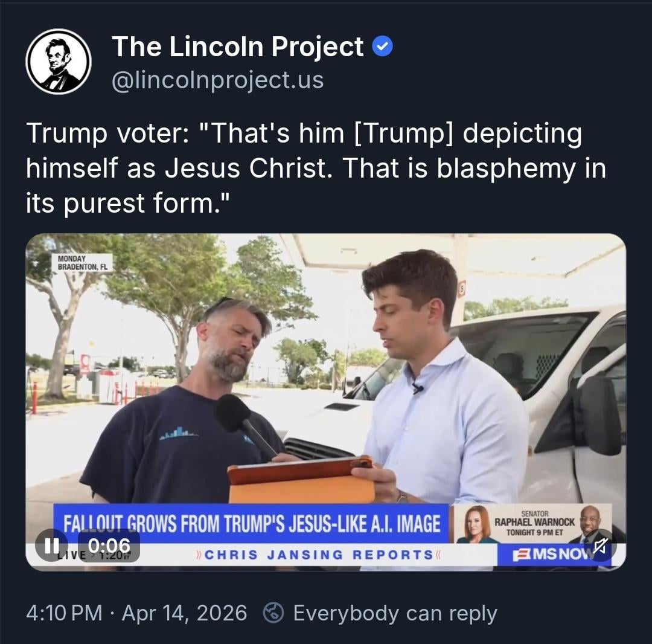Click the red-haired host portrait in promo
The height and width of the screenshot is (644, 652).
476,524
